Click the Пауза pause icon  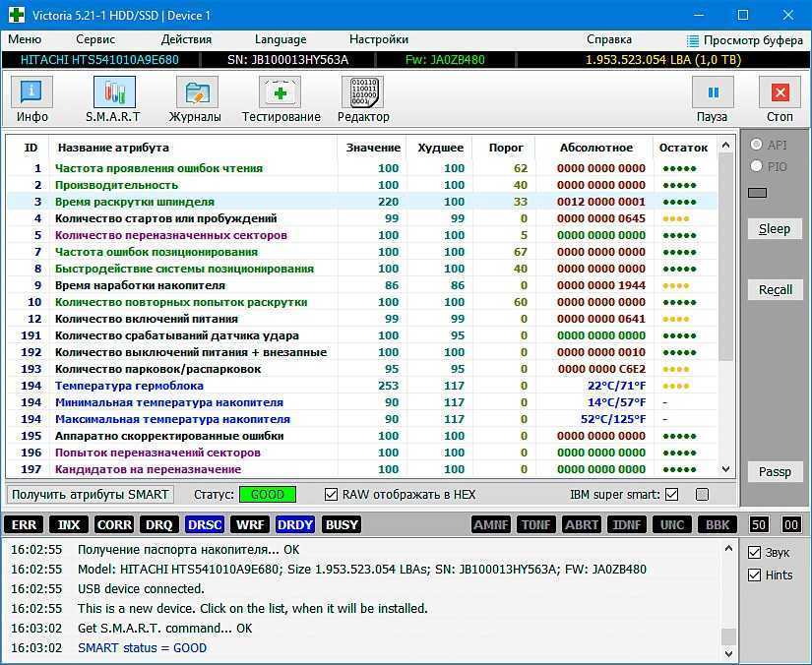pyautogui.click(x=713, y=92)
